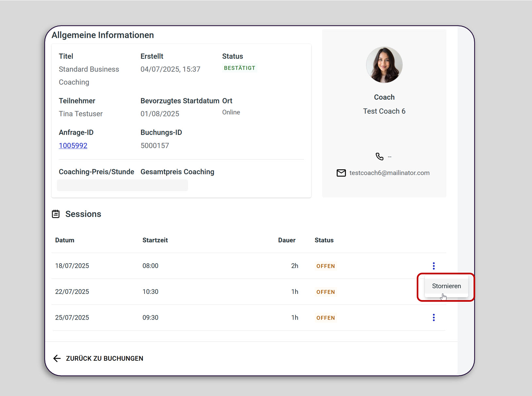This screenshot has width=532, height=396.
Task: Click start time 08:00
Action: click(x=151, y=266)
